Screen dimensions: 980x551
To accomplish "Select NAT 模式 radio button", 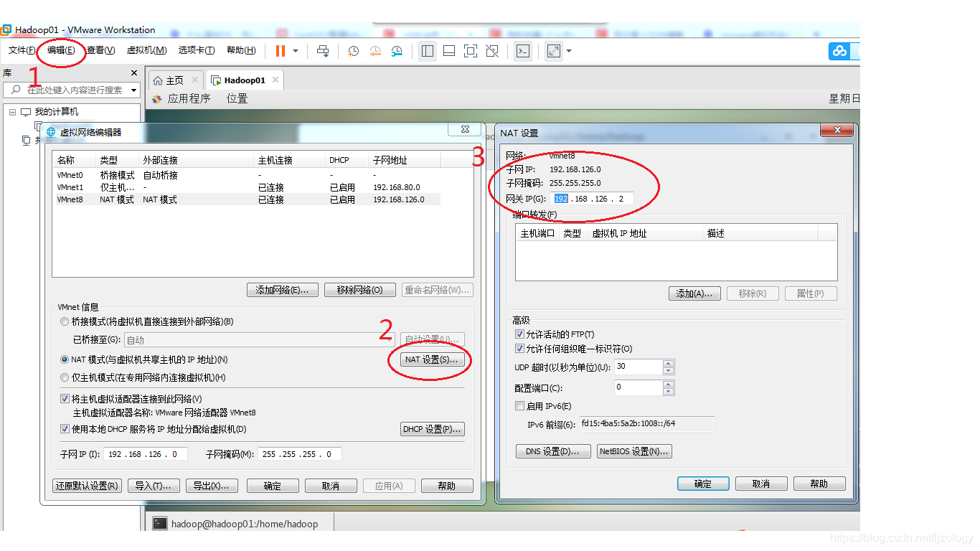I will tap(65, 359).
